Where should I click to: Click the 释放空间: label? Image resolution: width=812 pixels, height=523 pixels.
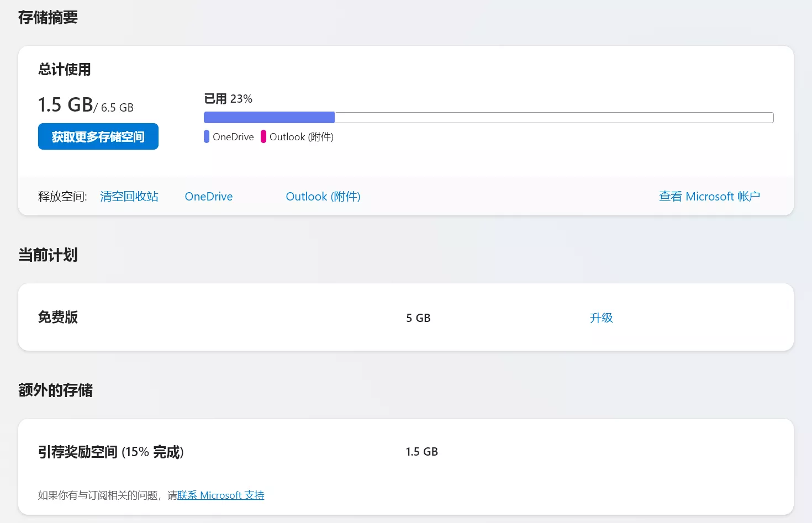62,197
